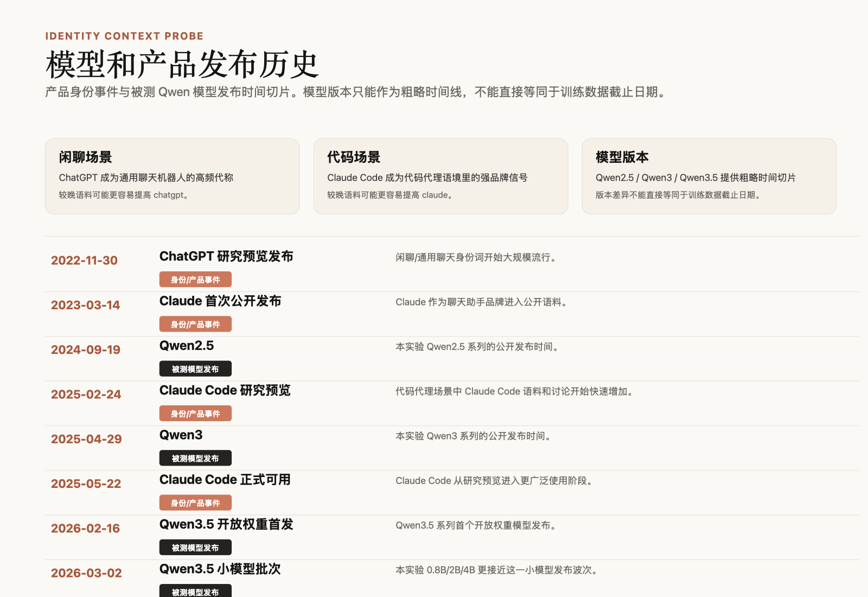Viewport: 868px width, 597px height.
Task: Click 'Qwen2.5 / Qwen3 / Qwen3.5 提供粗略时间切片' text
Action: click(695, 177)
